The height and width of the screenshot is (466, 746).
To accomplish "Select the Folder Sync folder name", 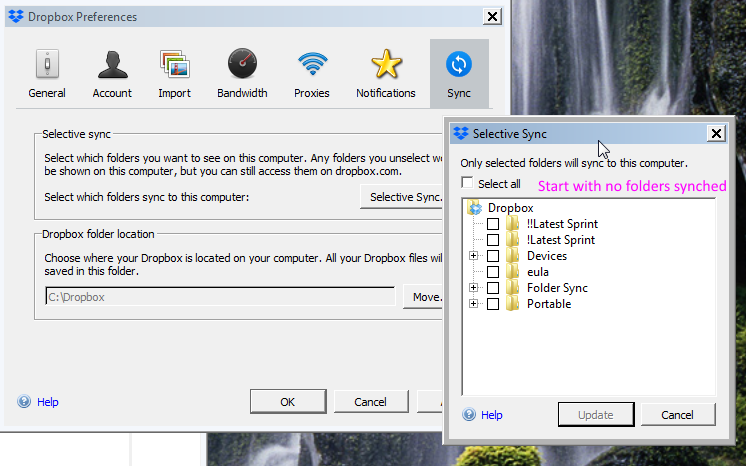I will click(x=557, y=288).
